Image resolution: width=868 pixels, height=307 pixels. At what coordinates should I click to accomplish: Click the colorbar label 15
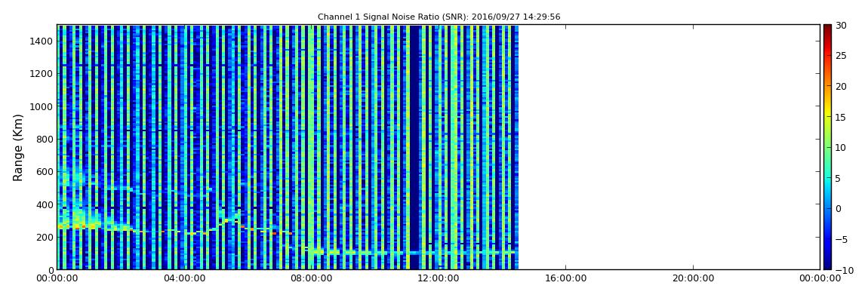(842, 117)
